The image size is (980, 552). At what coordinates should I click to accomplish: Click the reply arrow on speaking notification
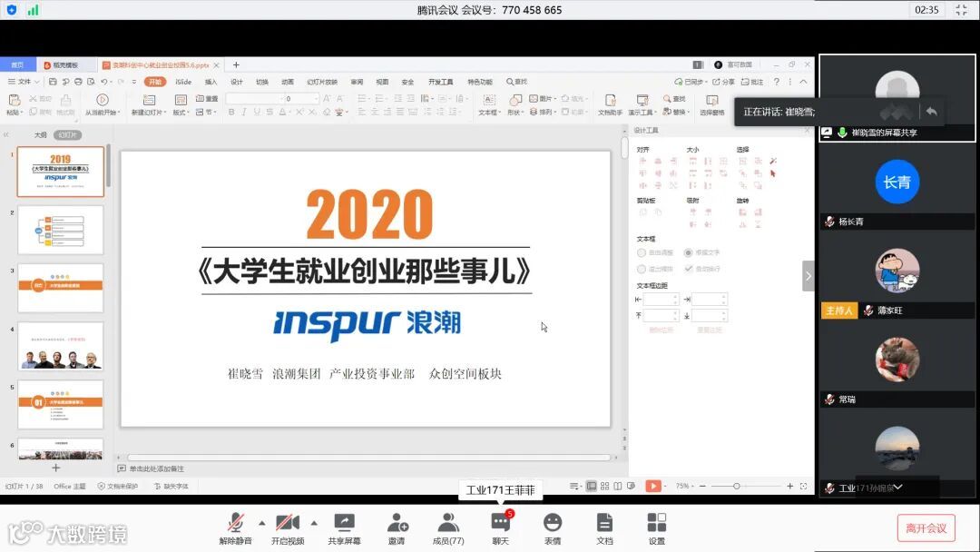point(931,112)
